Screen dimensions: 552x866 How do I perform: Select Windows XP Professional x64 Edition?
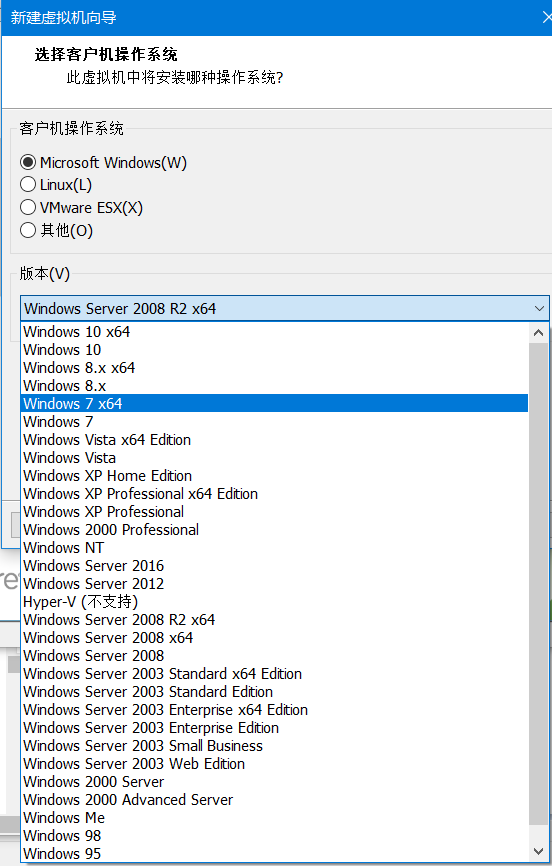tap(275, 494)
